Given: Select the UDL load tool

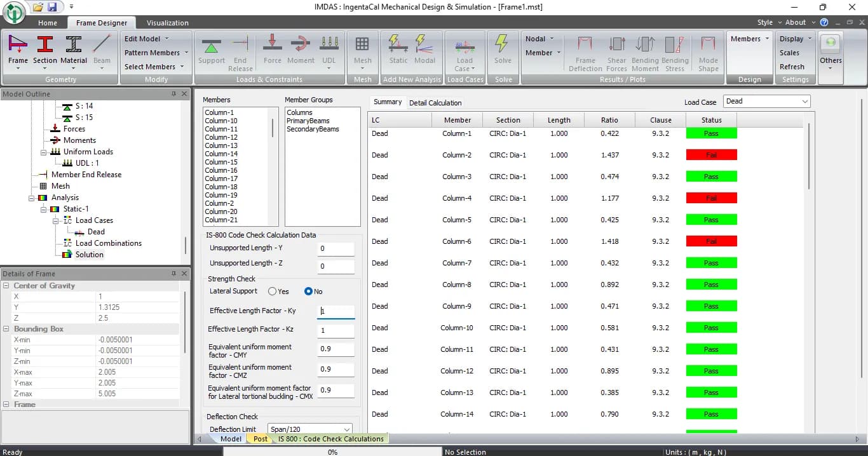Looking at the screenshot, I should tap(329, 51).
